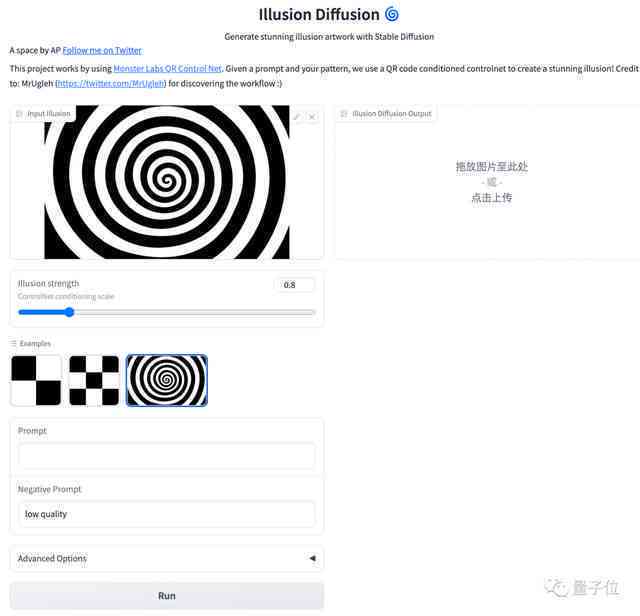Screen dimensions: 640x616
Task: Visit the MrUgleh Twitter link
Action: [111, 84]
